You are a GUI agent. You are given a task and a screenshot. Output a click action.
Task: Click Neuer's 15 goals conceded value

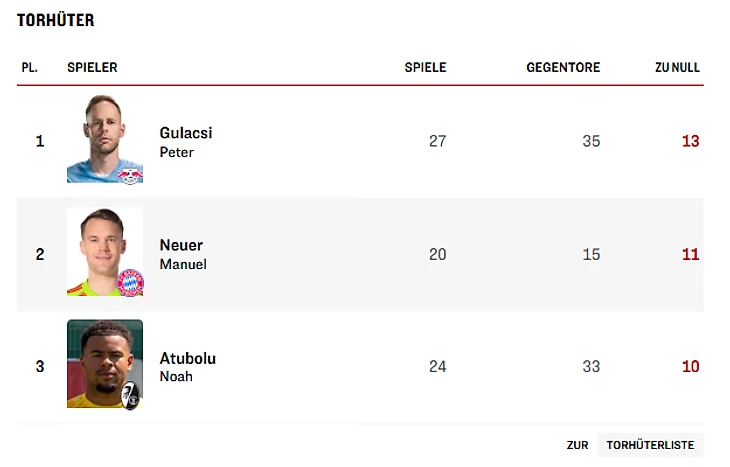591,254
